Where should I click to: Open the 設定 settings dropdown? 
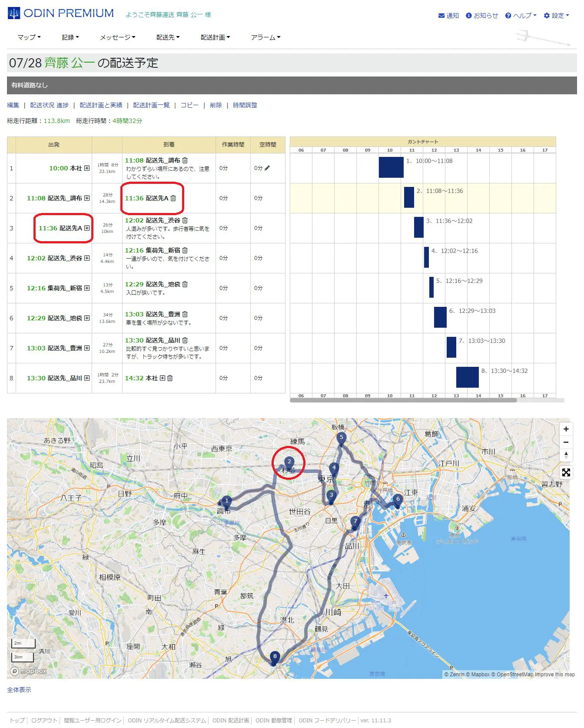click(x=556, y=16)
